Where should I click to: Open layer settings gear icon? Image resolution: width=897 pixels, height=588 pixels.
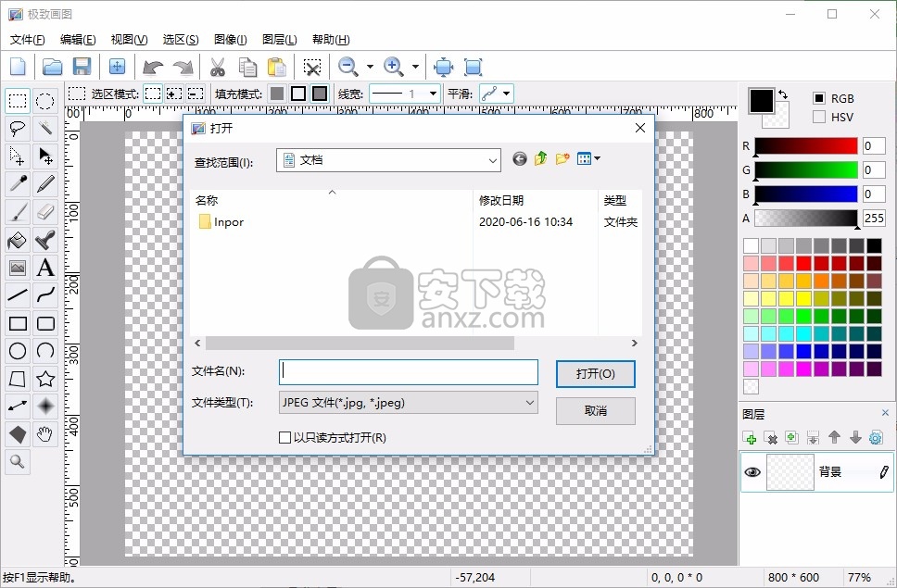click(876, 438)
